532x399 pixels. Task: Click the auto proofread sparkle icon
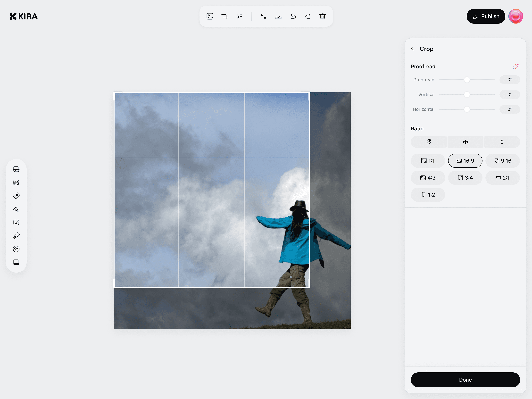(x=515, y=67)
